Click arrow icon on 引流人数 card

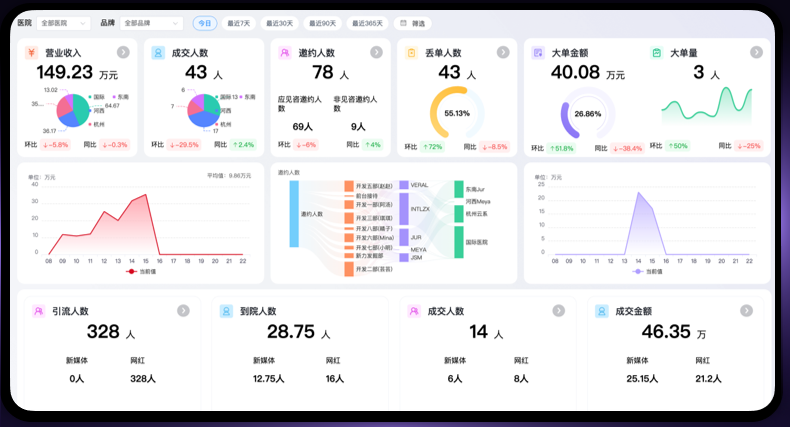click(x=183, y=311)
